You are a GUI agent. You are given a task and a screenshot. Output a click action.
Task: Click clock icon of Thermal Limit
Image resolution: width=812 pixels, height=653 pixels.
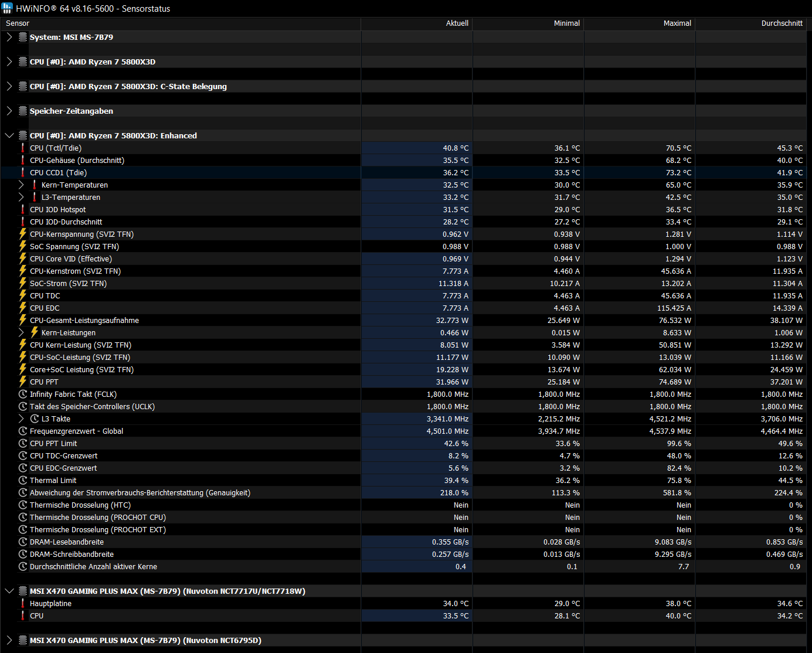click(x=23, y=480)
